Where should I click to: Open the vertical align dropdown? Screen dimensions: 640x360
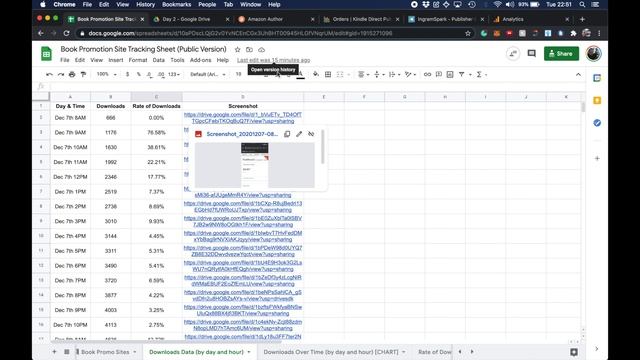tap(378, 75)
